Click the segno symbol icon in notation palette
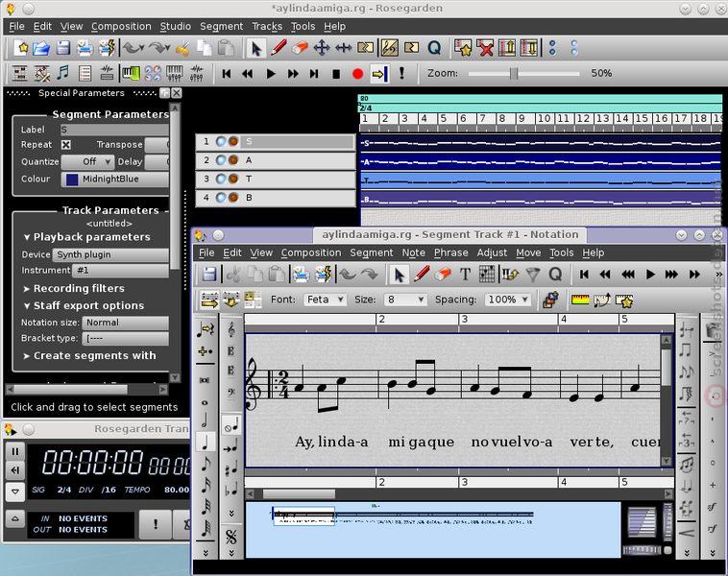The image size is (728, 576). (231, 538)
